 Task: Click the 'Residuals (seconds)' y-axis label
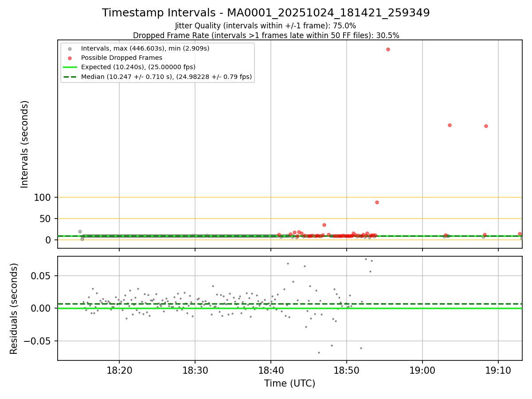(x=14, y=309)
